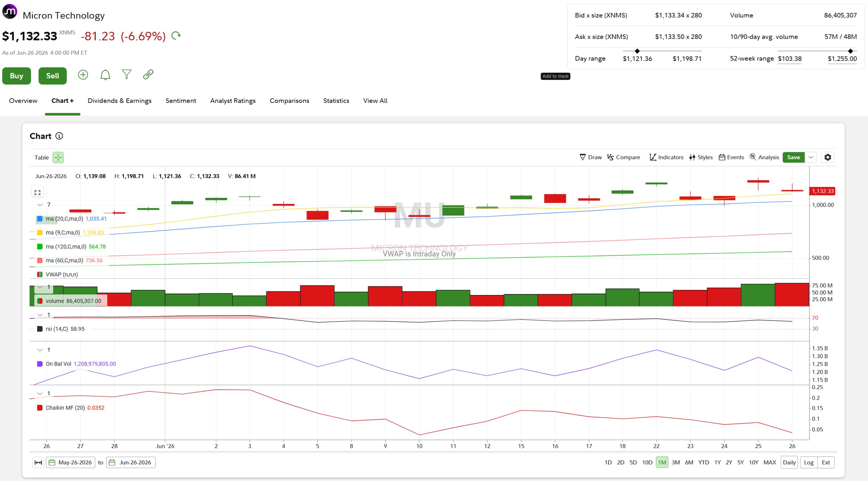This screenshot has width=868, height=481.
Task: Toggle the Table view
Action: click(42, 158)
